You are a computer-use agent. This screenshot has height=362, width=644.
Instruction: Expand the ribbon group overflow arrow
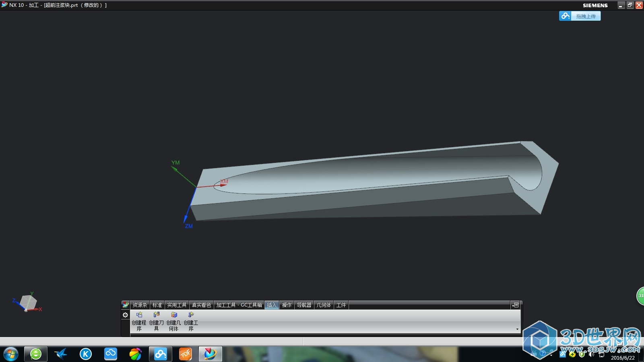click(x=517, y=329)
